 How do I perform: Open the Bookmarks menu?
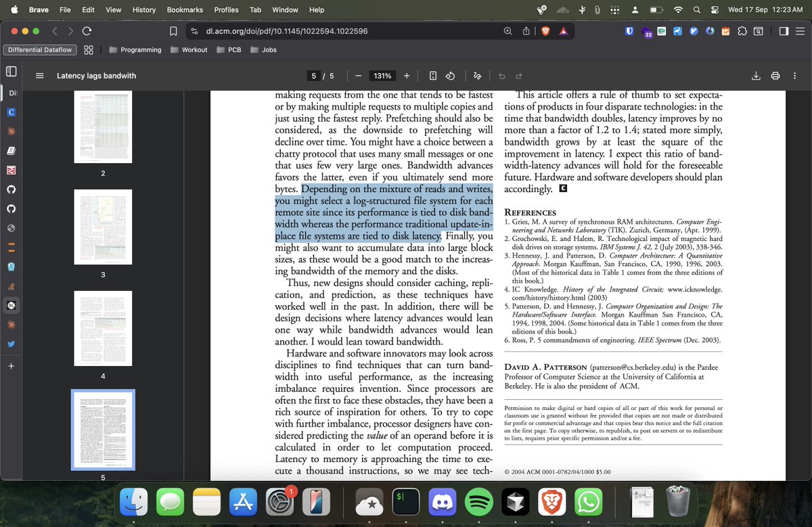[185, 9]
